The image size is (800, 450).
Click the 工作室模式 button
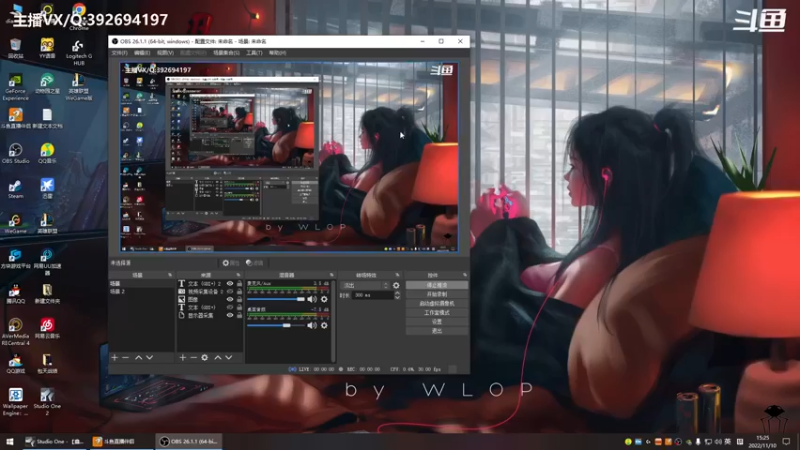coord(437,313)
